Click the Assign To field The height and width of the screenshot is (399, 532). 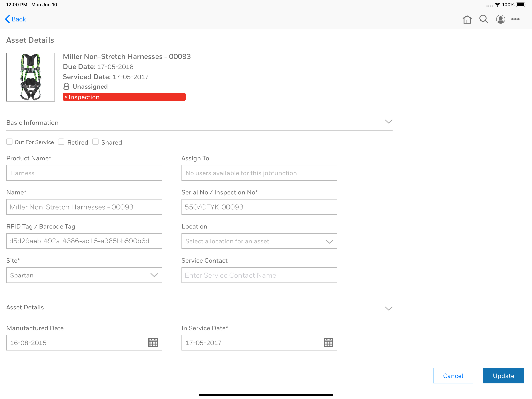pyautogui.click(x=259, y=173)
